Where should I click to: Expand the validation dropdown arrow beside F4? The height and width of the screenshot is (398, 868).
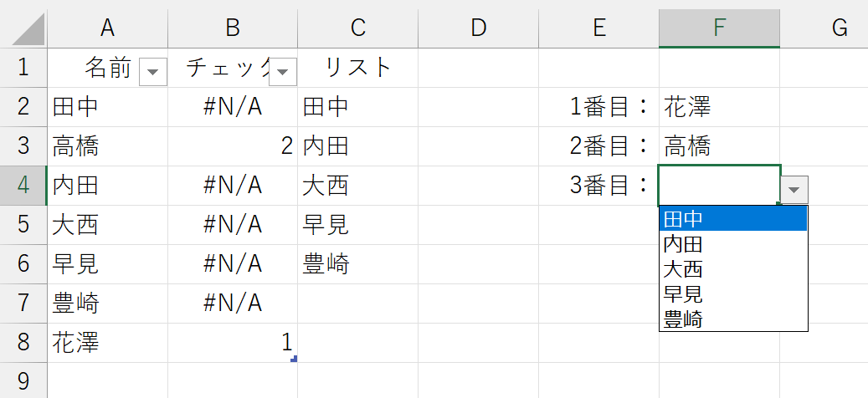794,190
